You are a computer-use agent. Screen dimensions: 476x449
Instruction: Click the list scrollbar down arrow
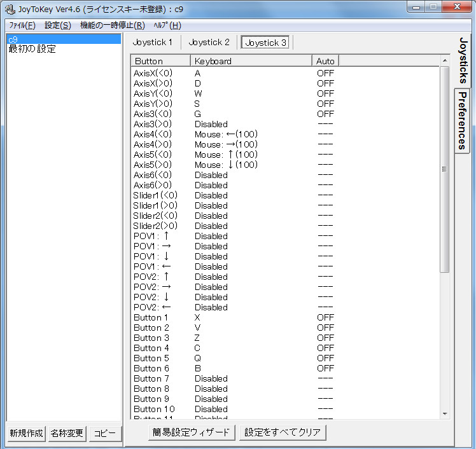[x=445, y=414]
